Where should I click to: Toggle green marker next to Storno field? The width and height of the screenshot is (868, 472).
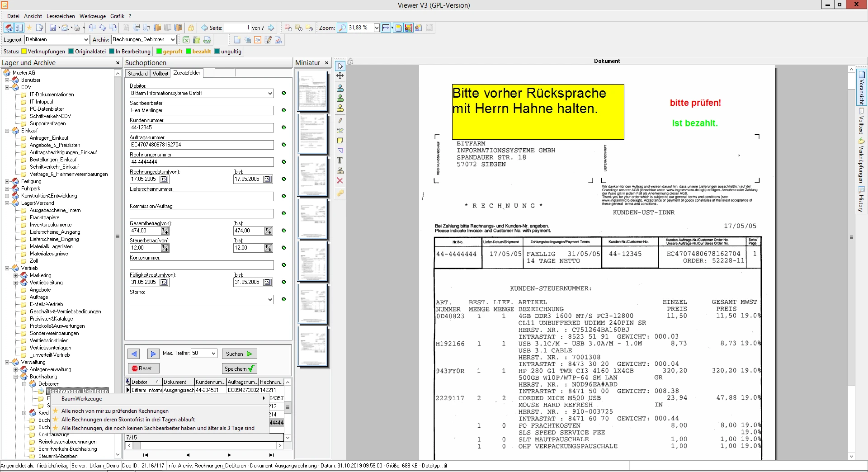click(284, 299)
